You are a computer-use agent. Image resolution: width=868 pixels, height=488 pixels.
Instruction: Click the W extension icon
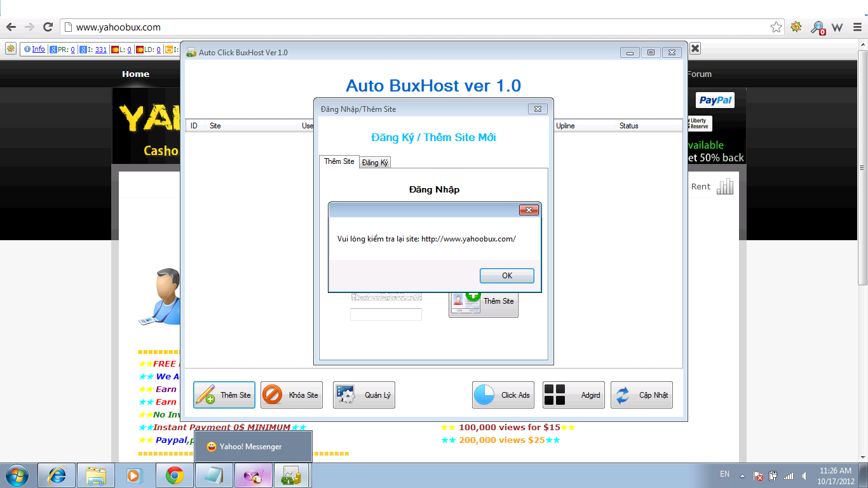837,27
